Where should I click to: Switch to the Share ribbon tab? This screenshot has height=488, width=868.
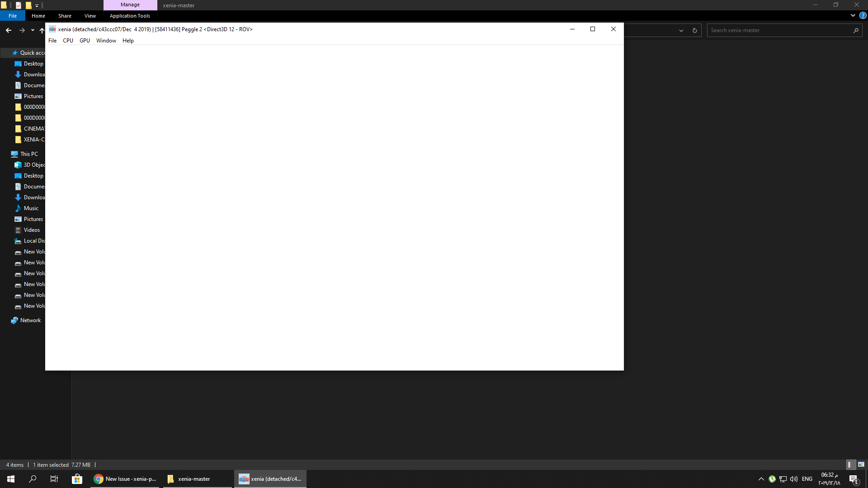(65, 16)
